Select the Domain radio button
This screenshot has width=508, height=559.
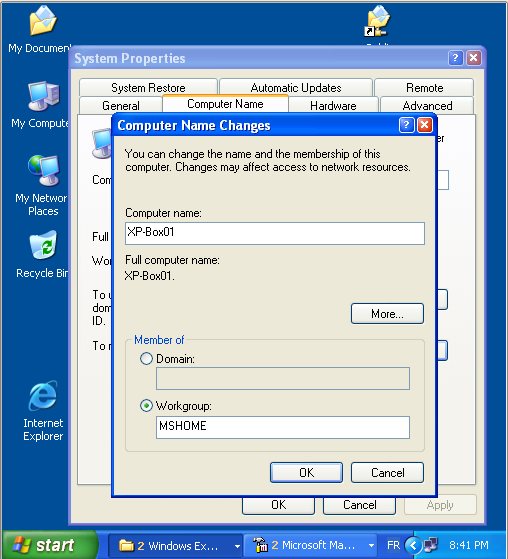[x=146, y=359]
